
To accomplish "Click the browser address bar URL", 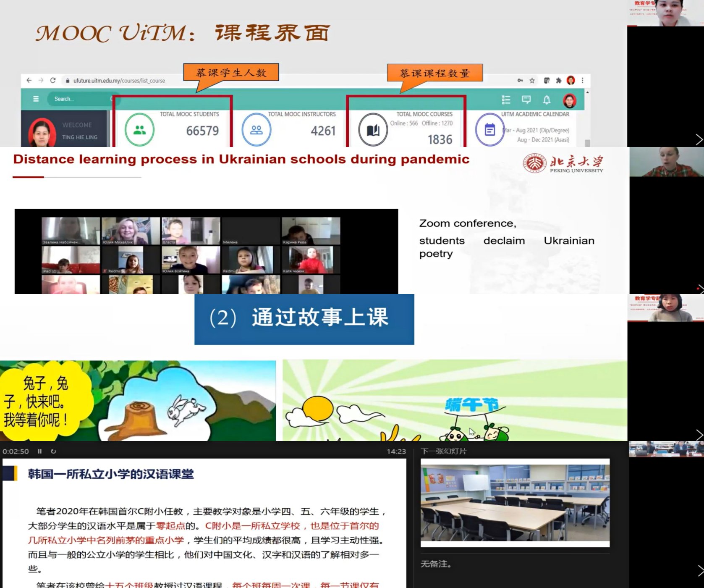I will click(119, 81).
